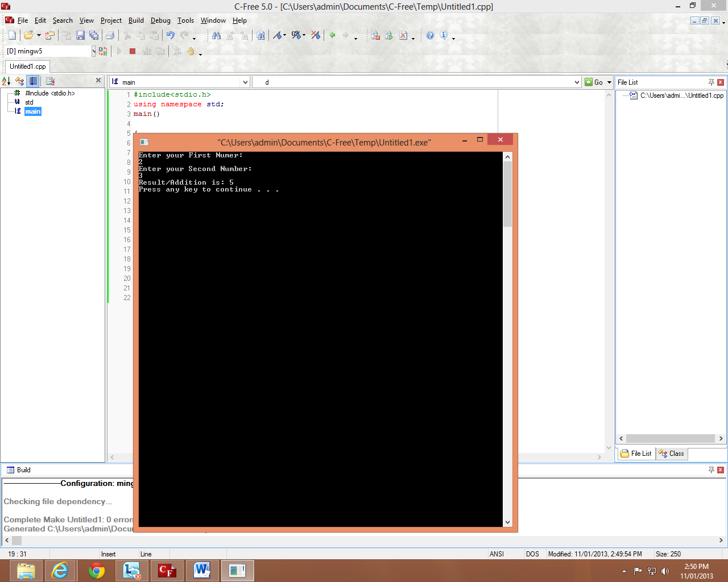Image resolution: width=728 pixels, height=582 pixels.
Task: Open the mingw5 build configuration dropdown
Action: coord(93,51)
